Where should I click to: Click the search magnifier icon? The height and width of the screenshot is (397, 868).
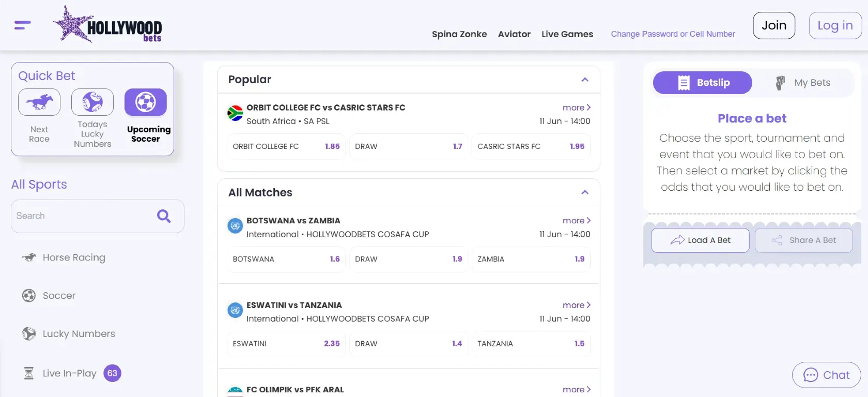[x=164, y=216]
